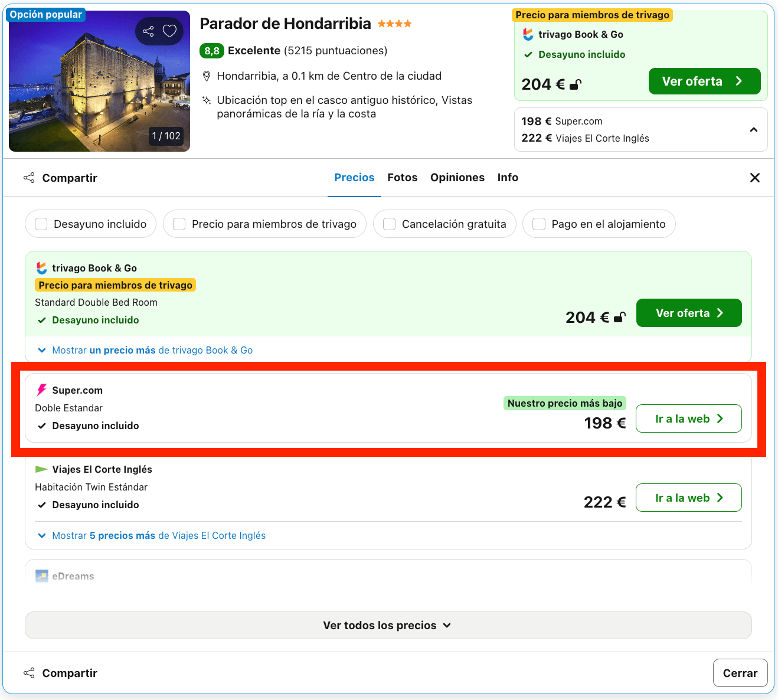Click the trivago Book & Go logo in top offer
This screenshot has height=700, width=778.
[x=528, y=35]
